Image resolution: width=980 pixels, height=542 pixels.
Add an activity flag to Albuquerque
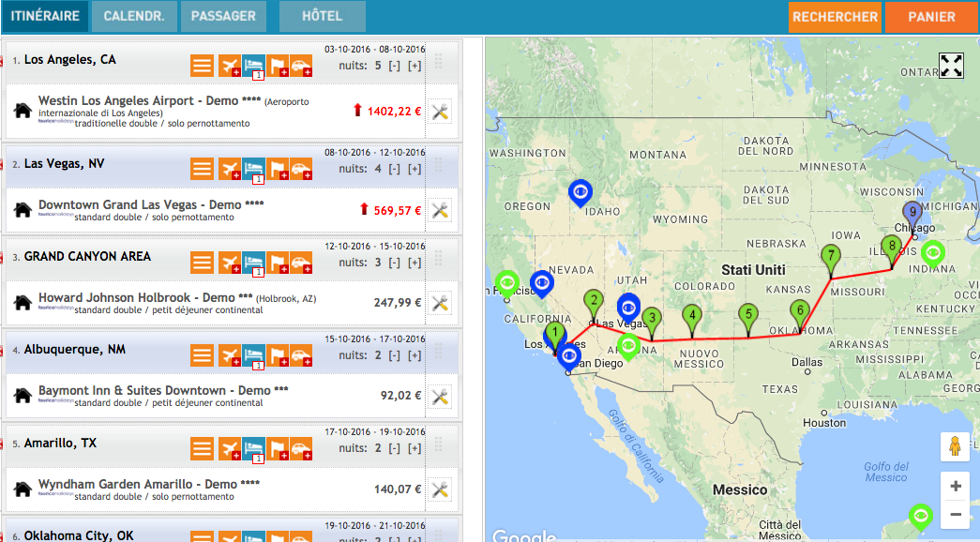coord(278,355)
